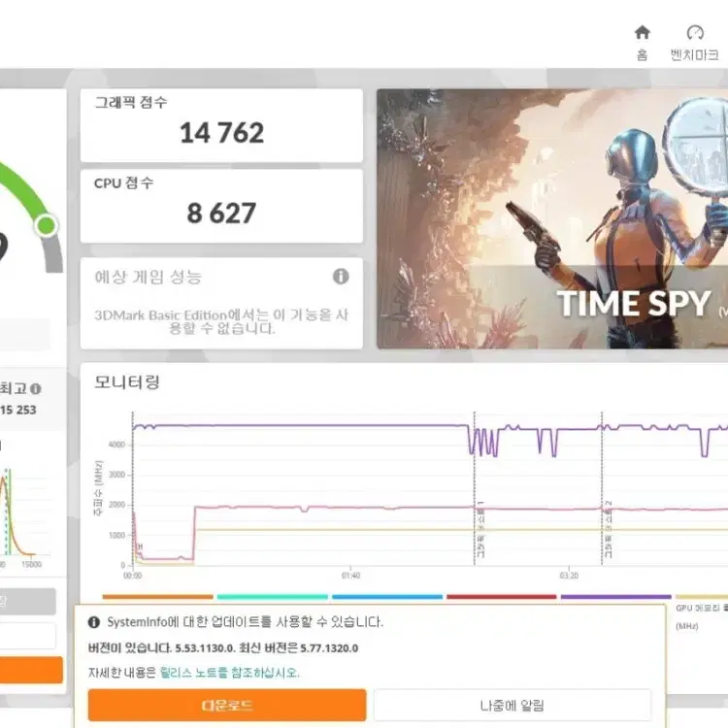Click the white field in the left panel
Image resolution: width=728 pixels, height=728 pixels.
[28, 636]
